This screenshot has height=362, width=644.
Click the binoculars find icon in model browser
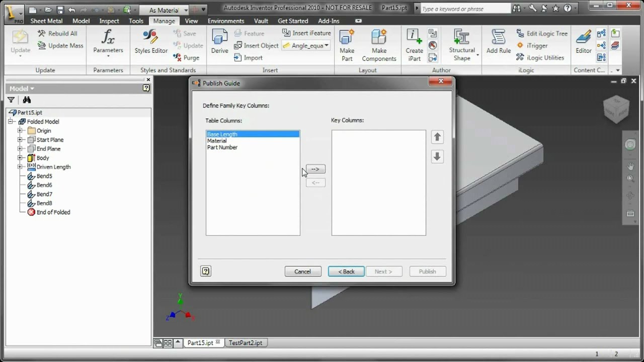pyautogui.click(x=27, y=100)
